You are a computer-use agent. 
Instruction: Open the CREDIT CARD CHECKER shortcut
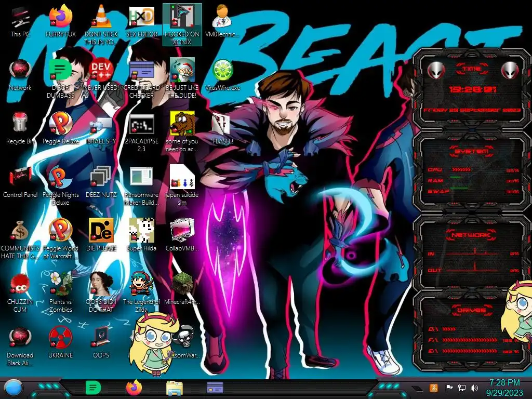(141, 79)
